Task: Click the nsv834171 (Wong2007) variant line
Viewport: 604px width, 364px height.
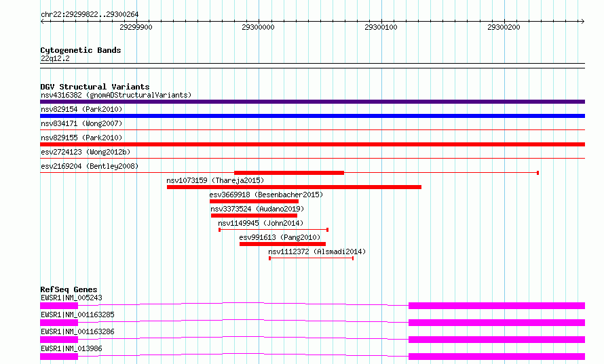Action: [312, 130]
